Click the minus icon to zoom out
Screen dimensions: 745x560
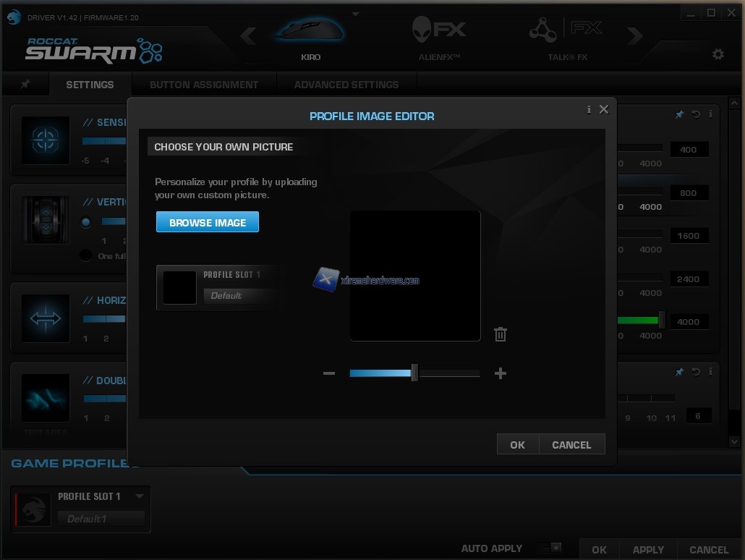pos(329,373)
